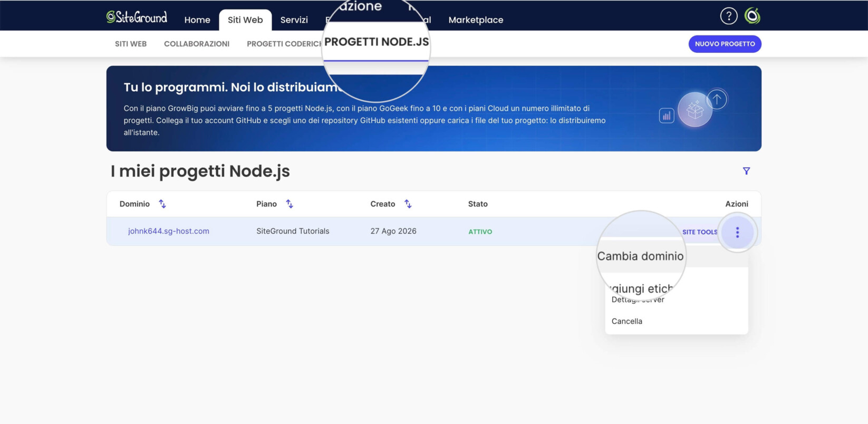Sort by Piano column arrows
This screenshot has width=868, height=424.
[x=290, y=204]
